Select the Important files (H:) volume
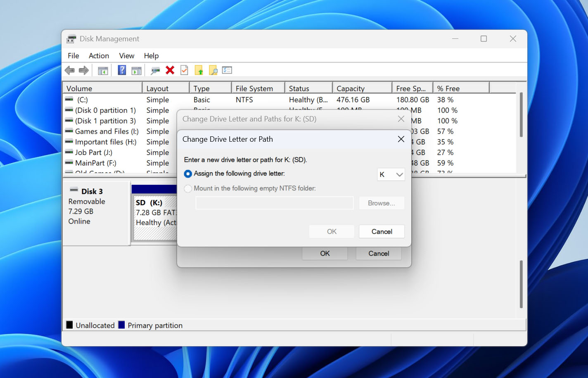588x378 pixels. (106, 142)
